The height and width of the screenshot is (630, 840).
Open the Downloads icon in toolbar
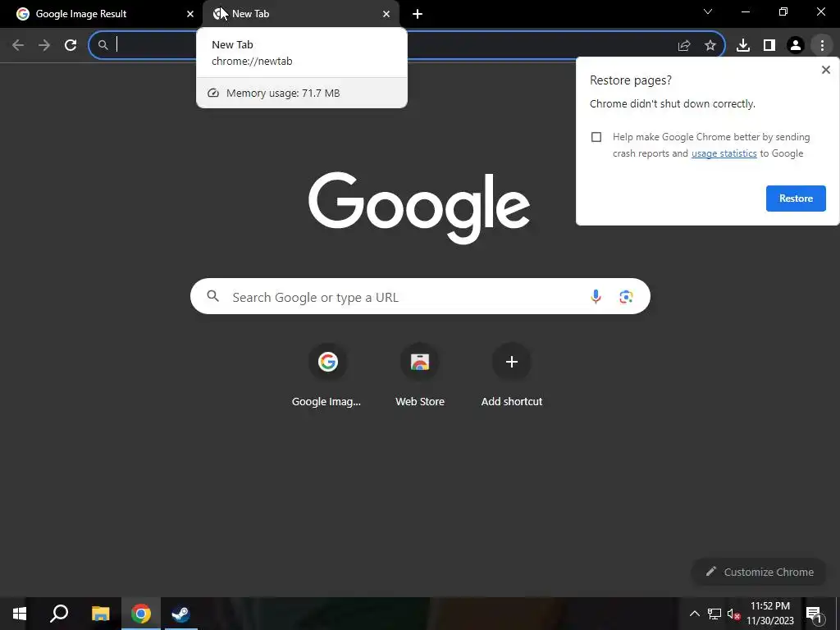tap(743, 46)
